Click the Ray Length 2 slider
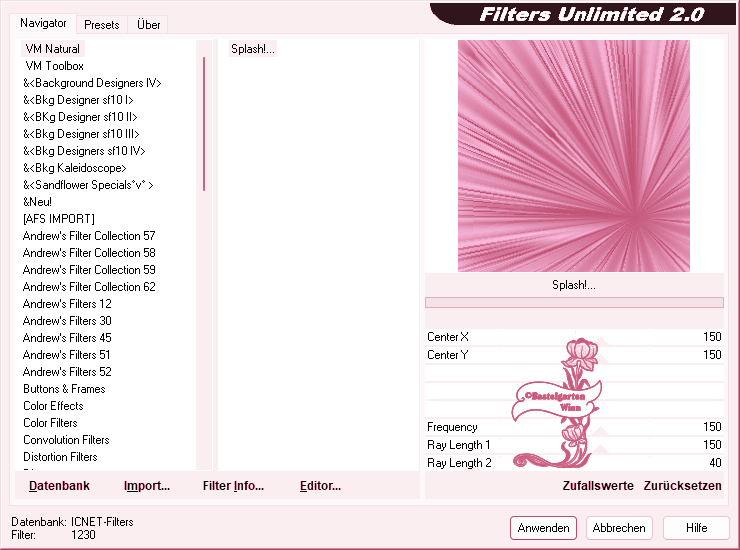This screenshot has width=740, height=550. pos(574,463)
